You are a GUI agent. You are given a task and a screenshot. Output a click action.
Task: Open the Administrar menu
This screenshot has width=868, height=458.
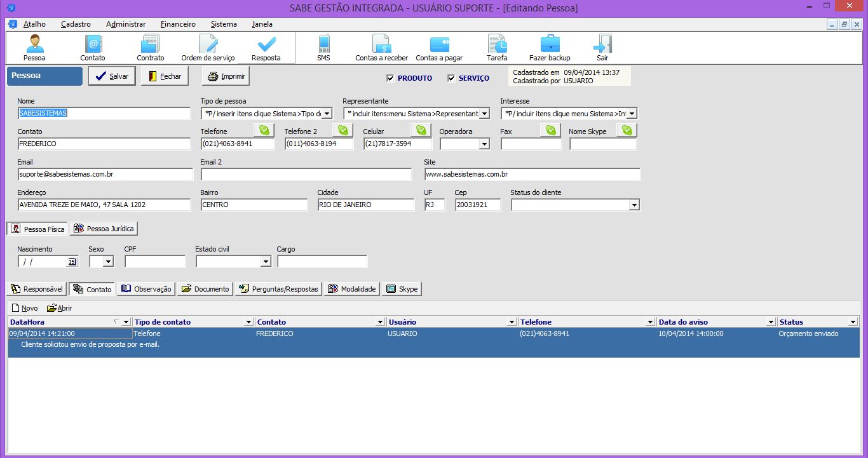(126, 24)
